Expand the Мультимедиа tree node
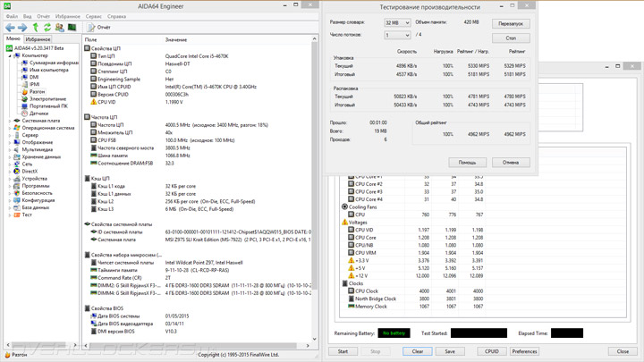Viewport: 644px width, 362px height. pyautogui.click(x=10, y=150)
